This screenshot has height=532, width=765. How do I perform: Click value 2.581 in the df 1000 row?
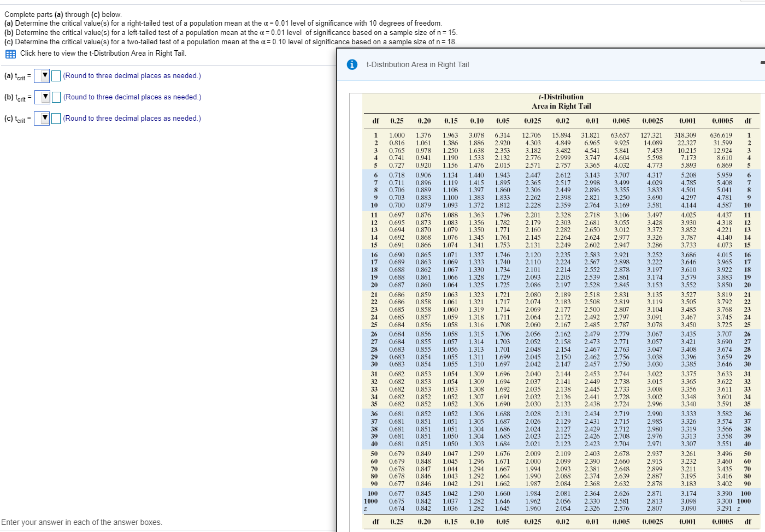621,501
